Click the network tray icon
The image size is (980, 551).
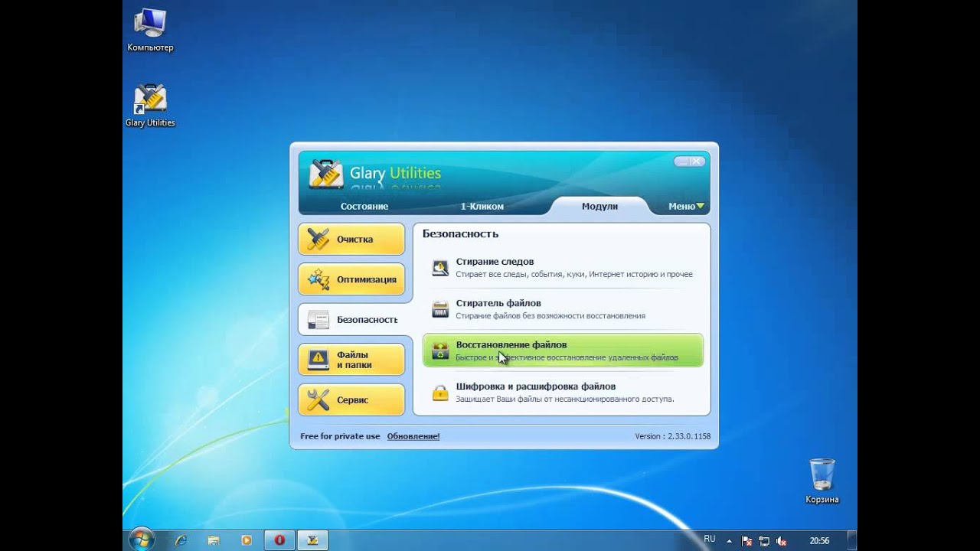tap(764, 541)
